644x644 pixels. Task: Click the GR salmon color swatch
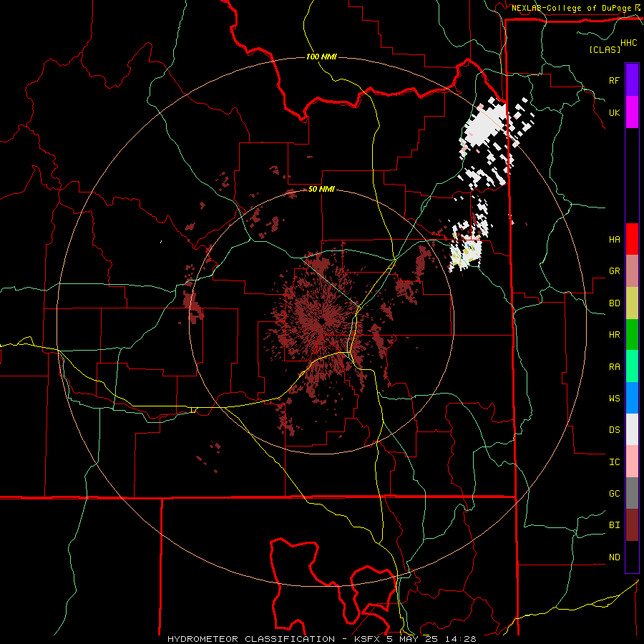[632, 271]
